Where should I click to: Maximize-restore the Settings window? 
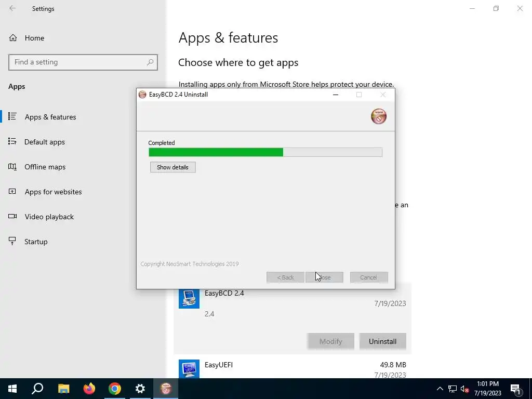click(496, 8)
